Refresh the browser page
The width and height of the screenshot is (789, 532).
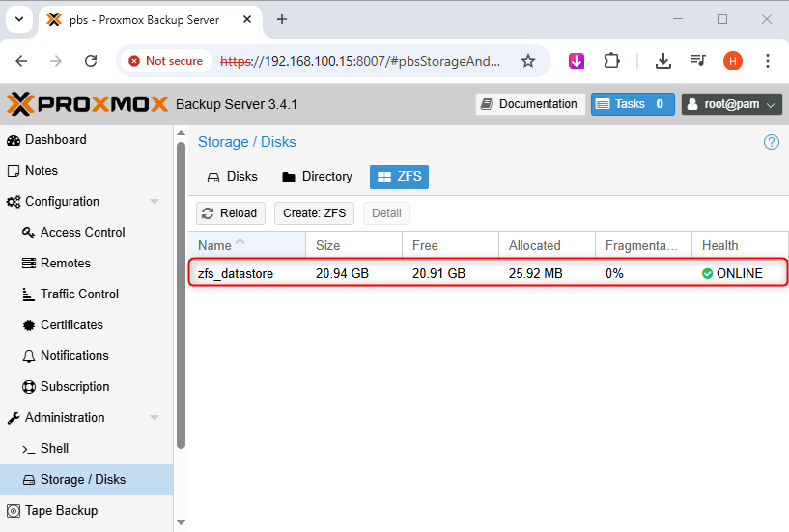pos(91,62)
